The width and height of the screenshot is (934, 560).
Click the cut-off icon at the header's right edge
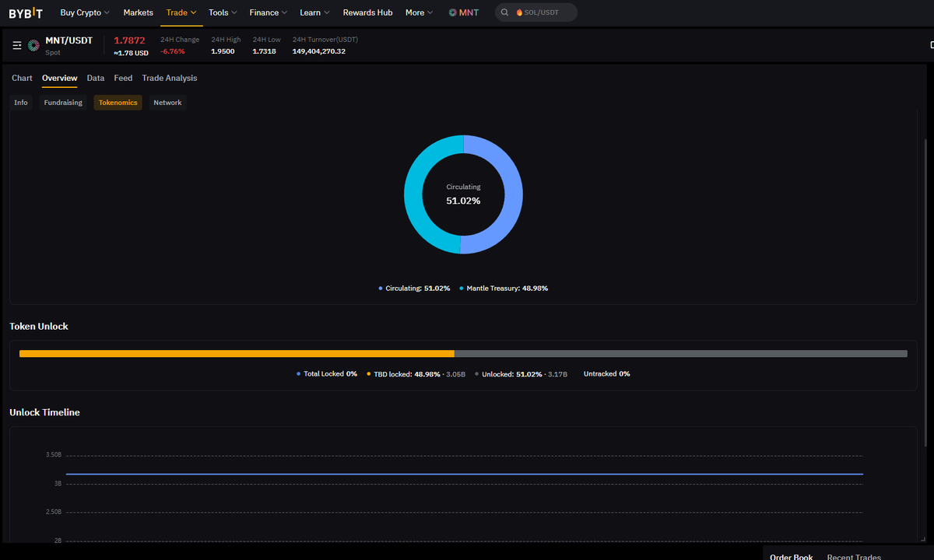coord(931,45)
